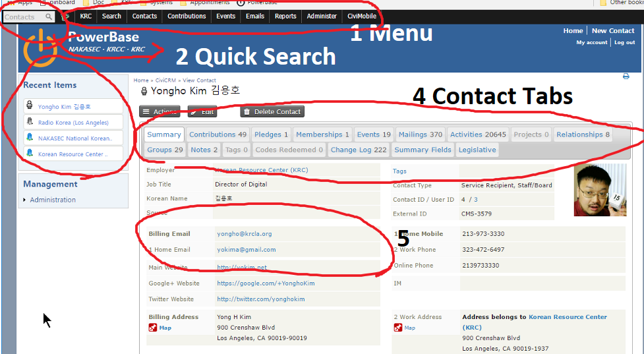The width and height of the screenshot is (644, 354).
Task: Open the KRC menu
Action: [x=86, y=16]
